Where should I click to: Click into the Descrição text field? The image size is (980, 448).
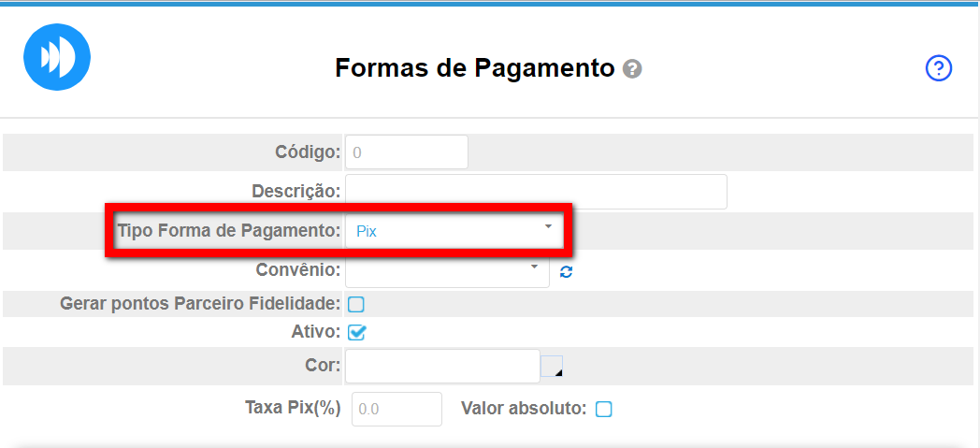(x=536, y=192)
